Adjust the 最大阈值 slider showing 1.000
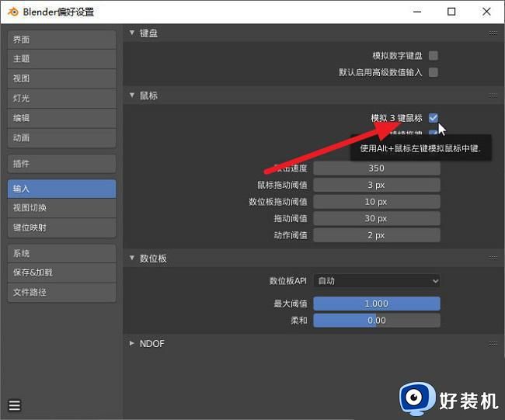 pyautogui.click(x=377, y=304)
